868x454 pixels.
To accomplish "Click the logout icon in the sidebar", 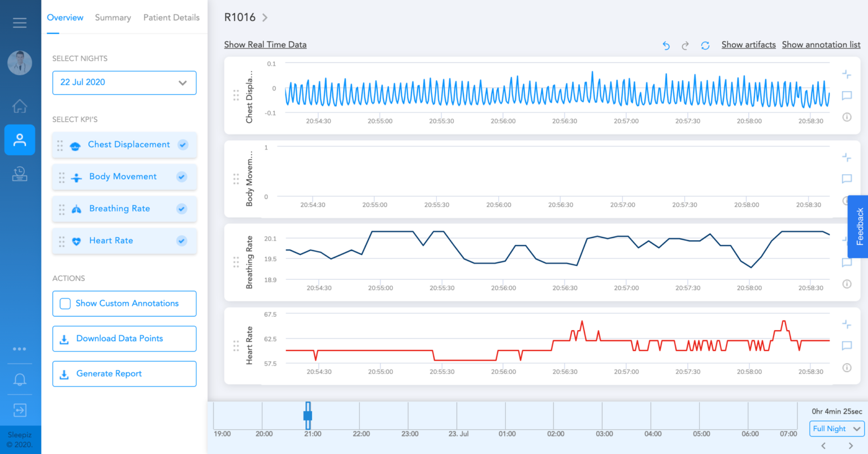I will tap(20, 410).
